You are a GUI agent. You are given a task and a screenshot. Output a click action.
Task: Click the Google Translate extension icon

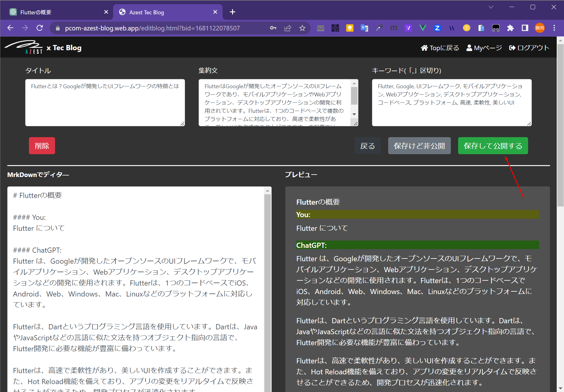[364, 28]
